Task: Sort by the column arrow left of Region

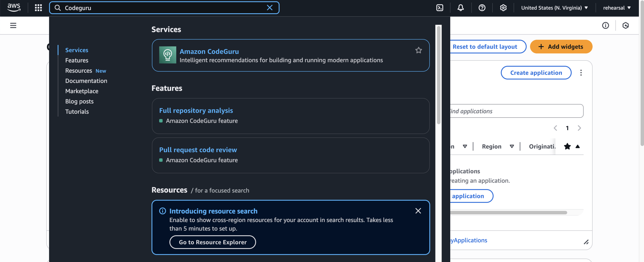Action: [465, 146]
